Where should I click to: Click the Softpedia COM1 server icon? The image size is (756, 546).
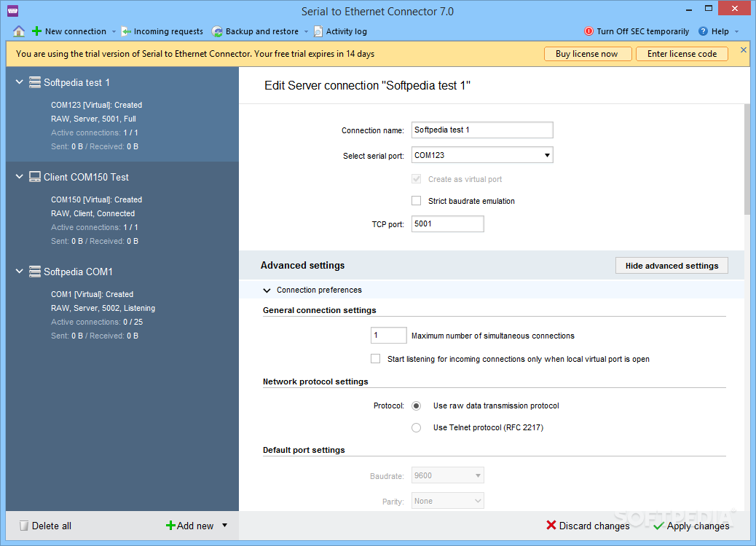tap(35, 272)
